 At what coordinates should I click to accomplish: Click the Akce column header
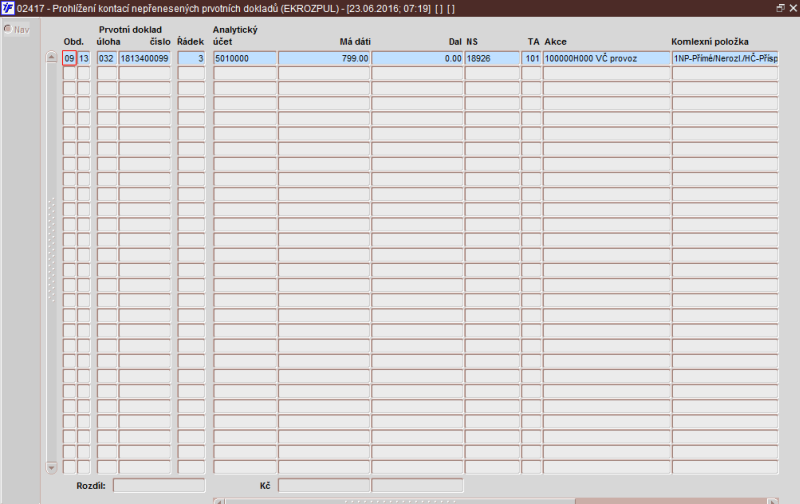pyautogui.click(x=556, y=42)
